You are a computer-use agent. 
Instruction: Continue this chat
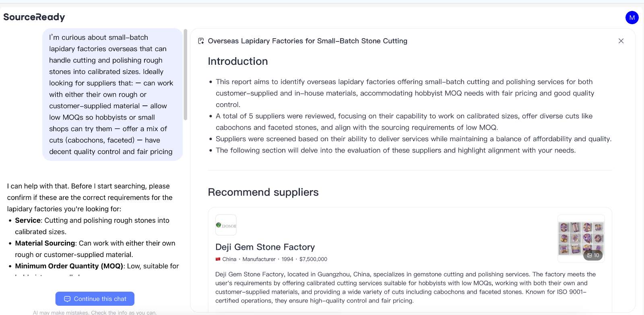[95, 299]
